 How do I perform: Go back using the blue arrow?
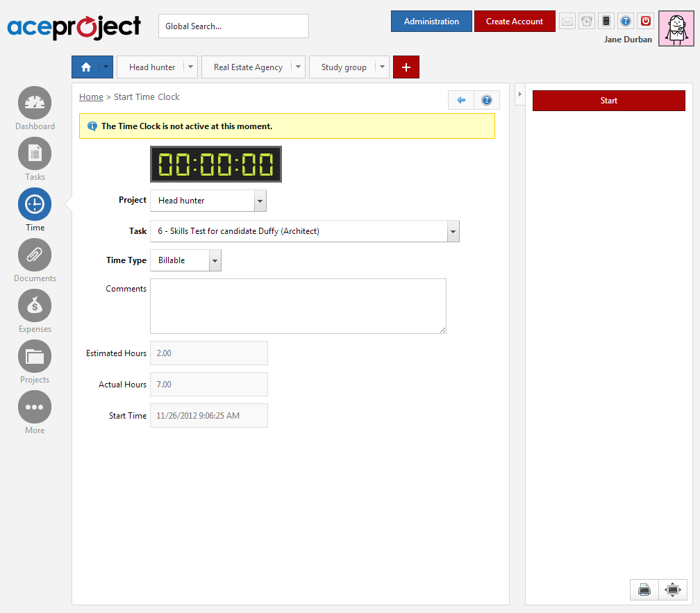(461, 100)
